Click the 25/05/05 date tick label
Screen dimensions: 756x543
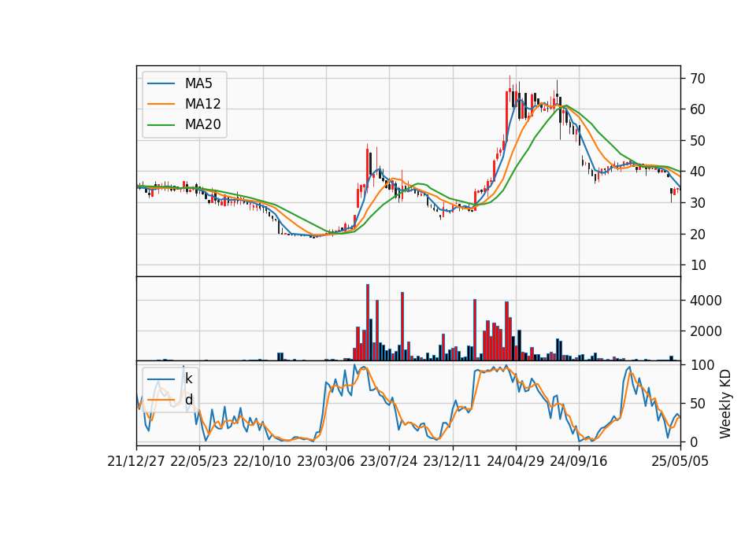click(680, 461)
